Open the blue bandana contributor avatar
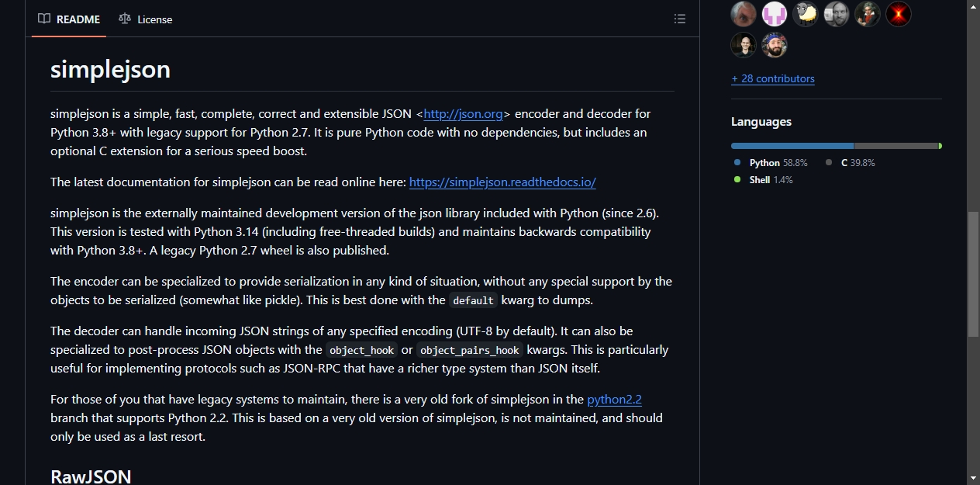 click(x=775, y=45)
